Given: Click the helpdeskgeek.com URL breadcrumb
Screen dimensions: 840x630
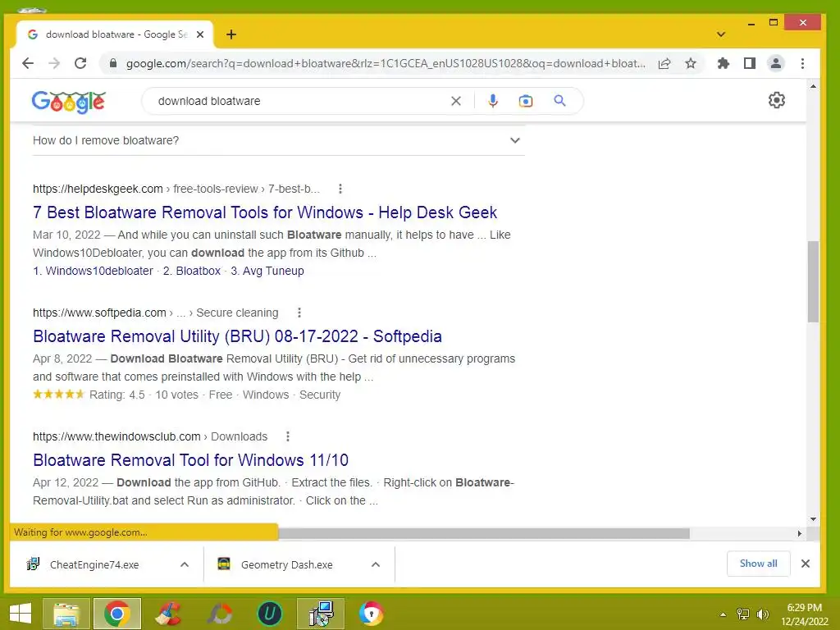Looking at the screenshot, I should tap(176, 189).
